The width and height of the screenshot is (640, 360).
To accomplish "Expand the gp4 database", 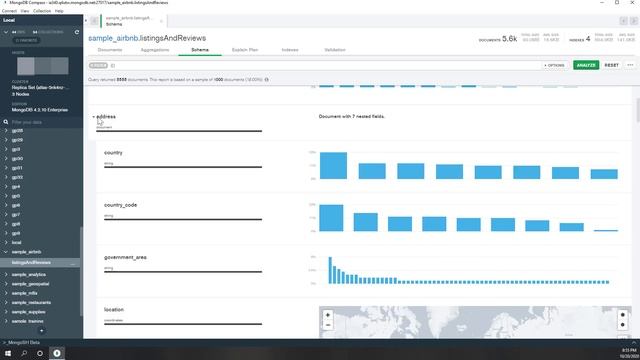I will [x=6, y=187].
